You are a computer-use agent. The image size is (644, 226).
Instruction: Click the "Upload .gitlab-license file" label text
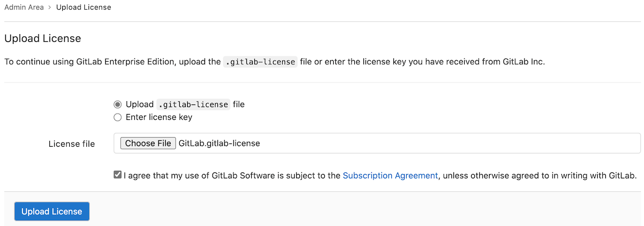(x=185, y=104)
